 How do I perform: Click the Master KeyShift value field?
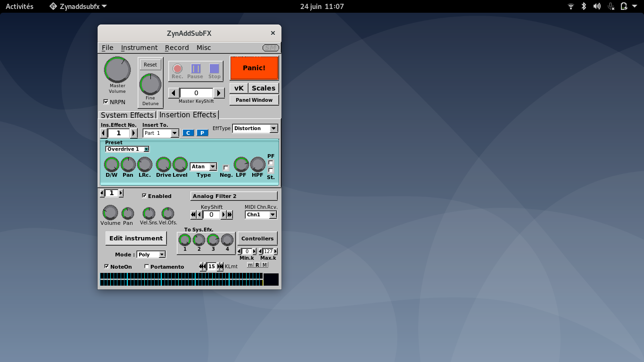click(x=196, y=93)
